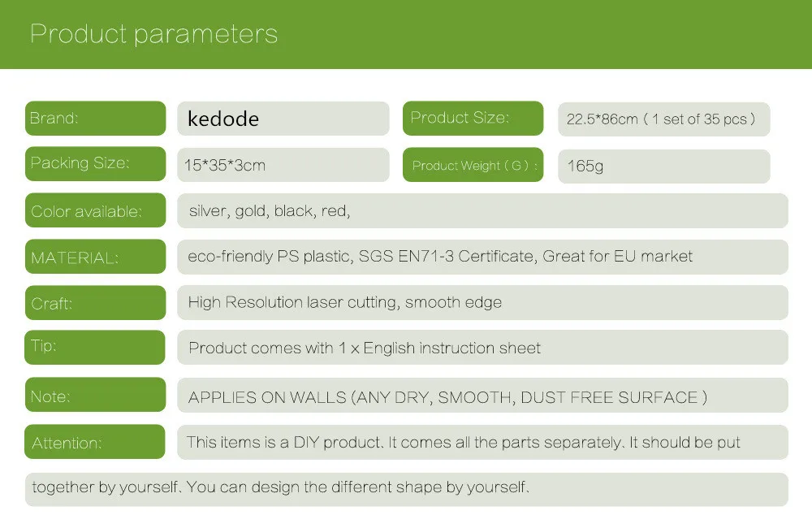Screen dimensions: 812x528
Task: Click the Craft label
Action: [95, 303]
